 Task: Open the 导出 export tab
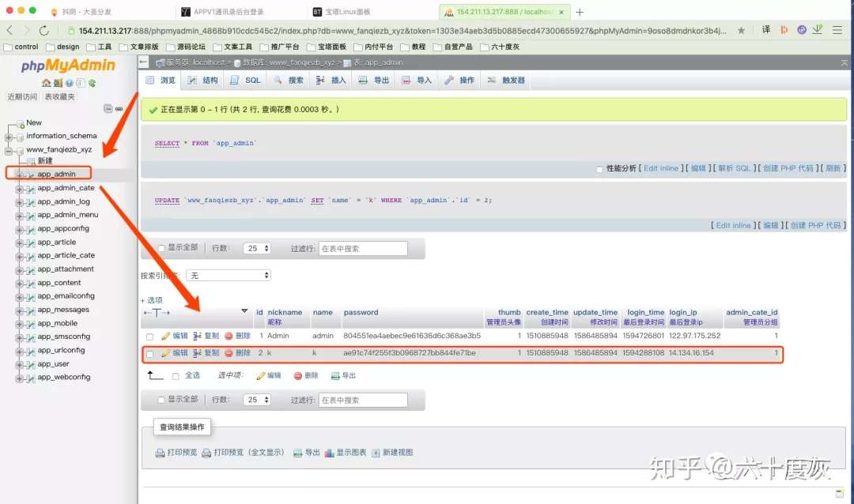click(x=373, y=80)
